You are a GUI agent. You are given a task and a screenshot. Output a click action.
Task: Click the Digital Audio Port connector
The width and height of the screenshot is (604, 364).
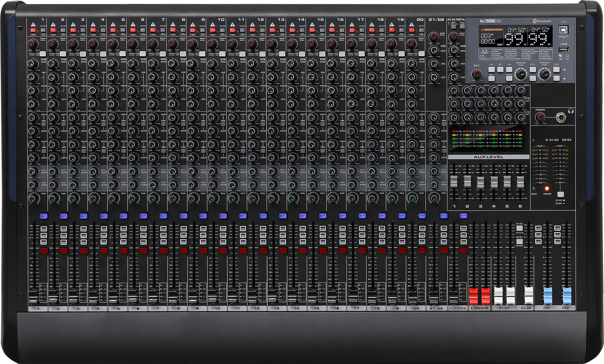[x=564, y=30]
